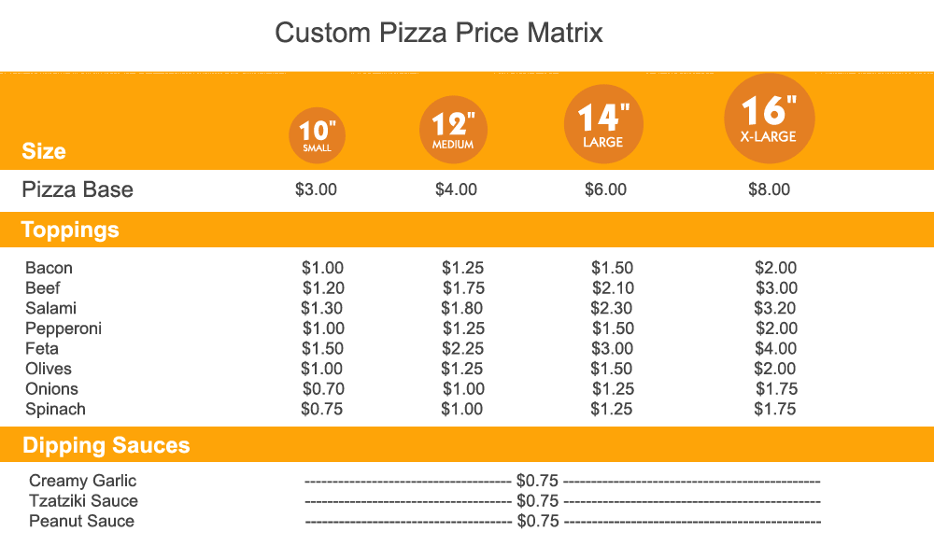Select the $3.20 X-Large Salami price
Screen dimensions: 934x560
pos(775,309)
